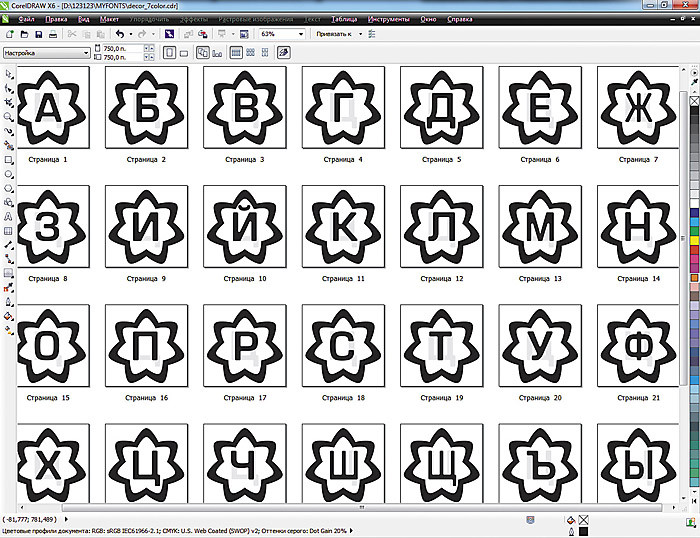Open the Файл menu
Viewport: 700px width, 538px height.
point(26,19)
